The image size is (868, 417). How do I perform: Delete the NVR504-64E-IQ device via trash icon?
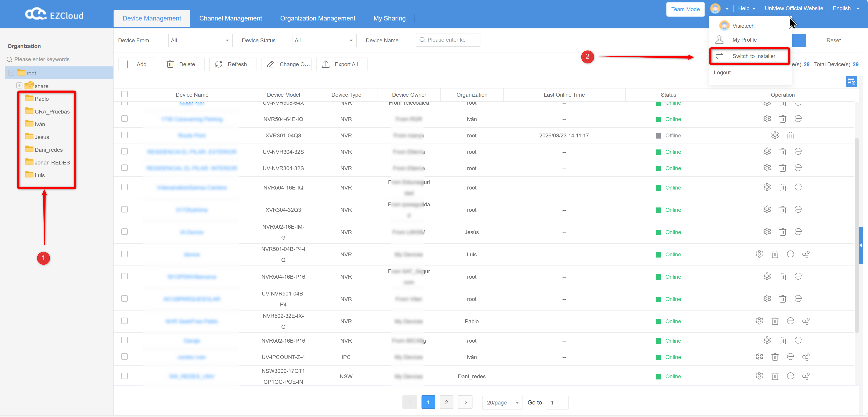click(782, 119)
